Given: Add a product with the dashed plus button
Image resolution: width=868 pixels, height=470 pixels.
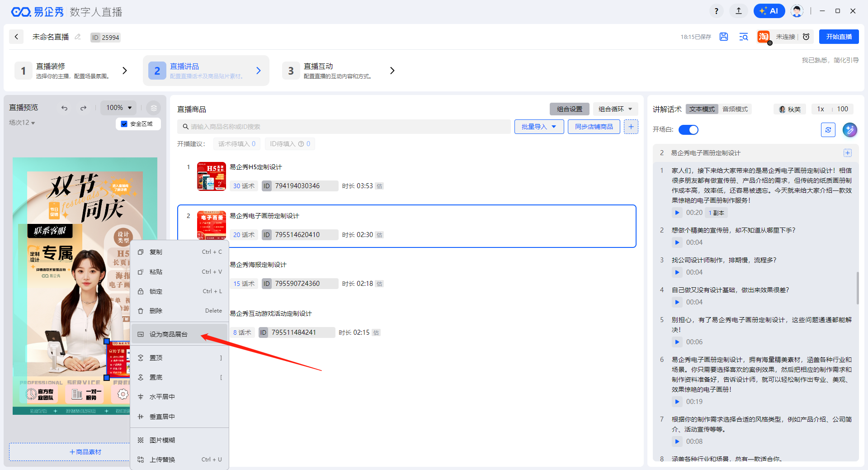Looking at the screenshot, I should (x=631, y=127).
